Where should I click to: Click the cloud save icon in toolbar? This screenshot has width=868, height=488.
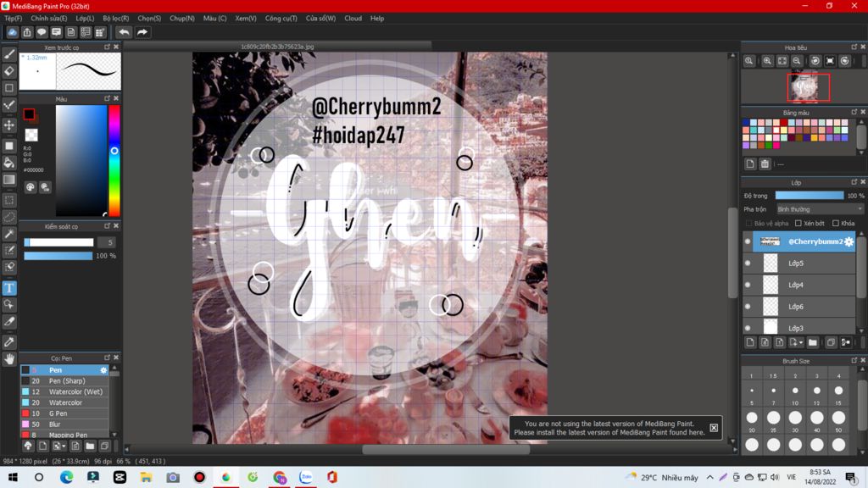[x=12, y=32]
